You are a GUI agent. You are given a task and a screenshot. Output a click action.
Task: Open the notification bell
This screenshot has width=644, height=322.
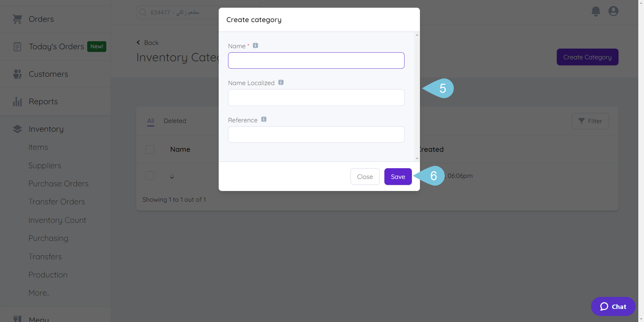[x=596, y=11]
